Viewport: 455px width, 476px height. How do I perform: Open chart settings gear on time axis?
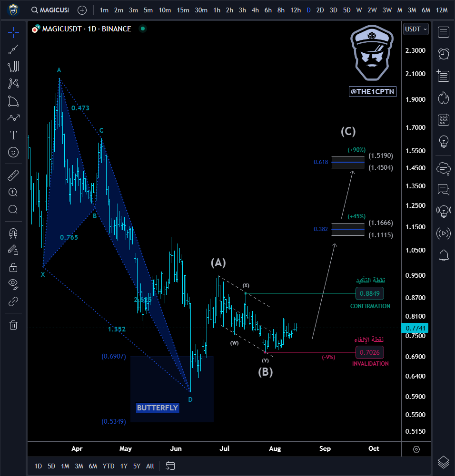[x=416, y=449]
